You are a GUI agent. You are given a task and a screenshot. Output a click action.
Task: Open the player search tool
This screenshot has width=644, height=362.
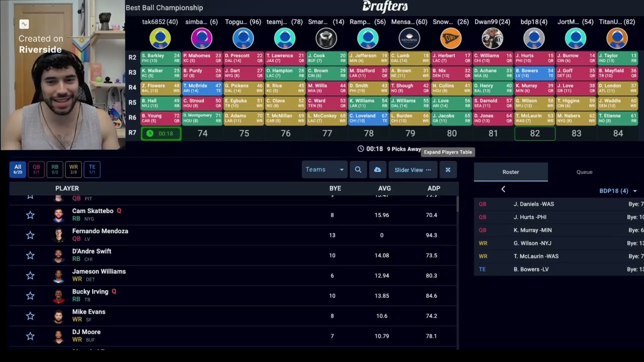pos(358,170)
